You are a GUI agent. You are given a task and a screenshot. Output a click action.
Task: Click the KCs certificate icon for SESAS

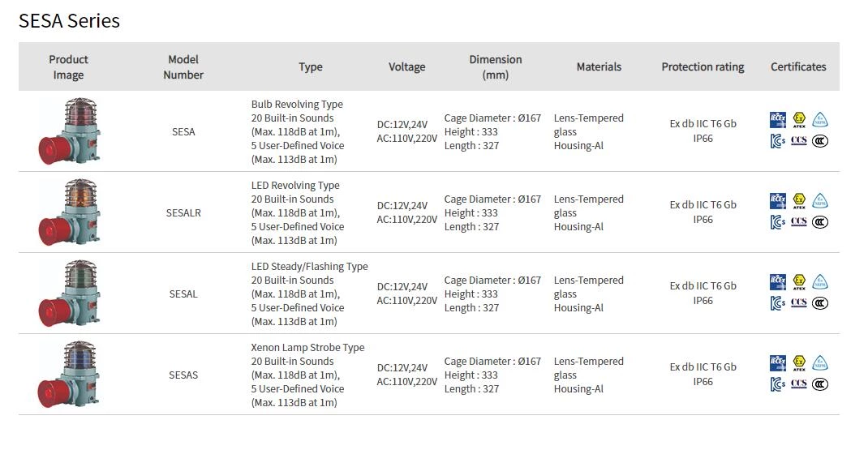coord(778,384)
